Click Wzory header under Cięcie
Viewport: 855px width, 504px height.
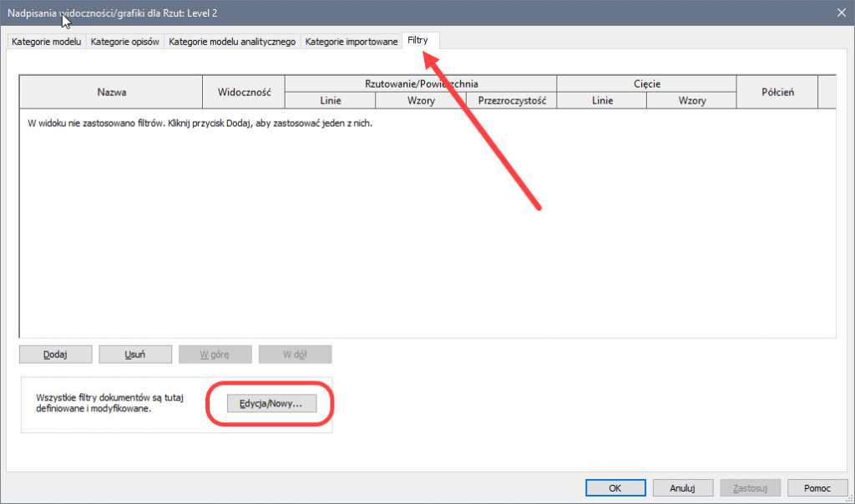691,100
